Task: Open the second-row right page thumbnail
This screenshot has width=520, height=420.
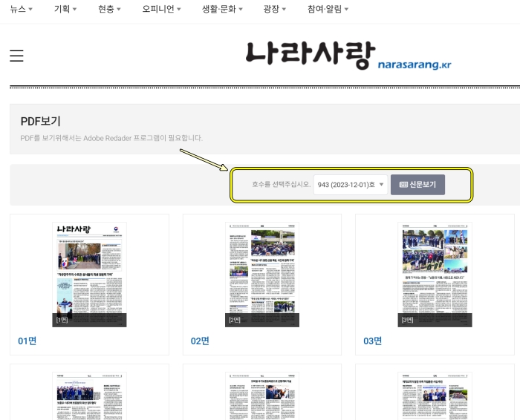Action: click(435, 396)
